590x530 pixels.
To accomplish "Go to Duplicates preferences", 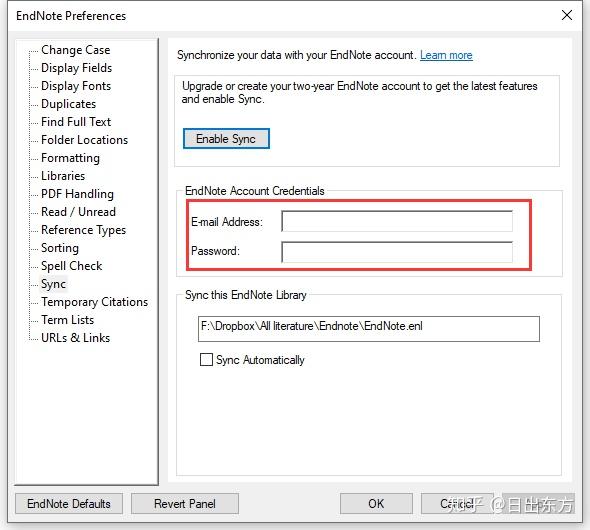I will [68, 104].
